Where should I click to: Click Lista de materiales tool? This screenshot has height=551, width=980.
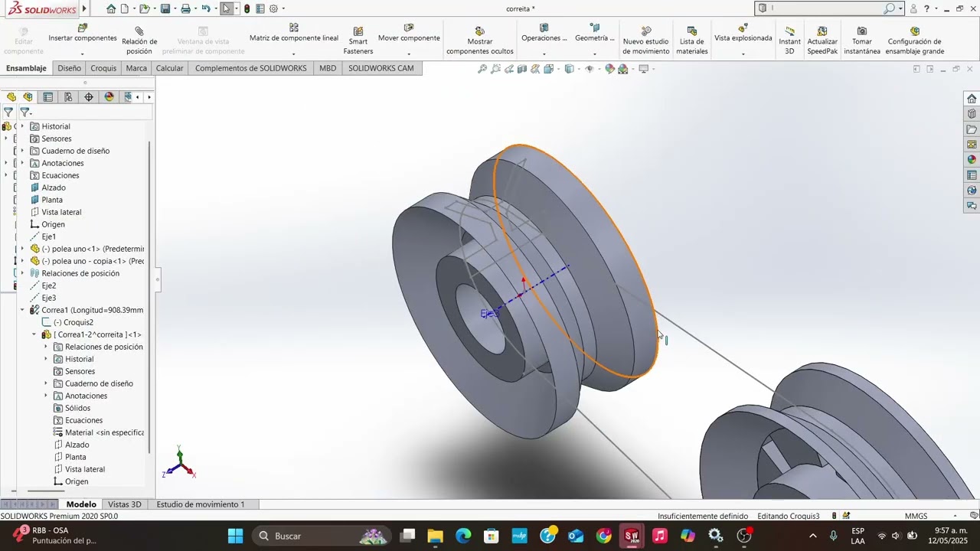pos(692,41)
